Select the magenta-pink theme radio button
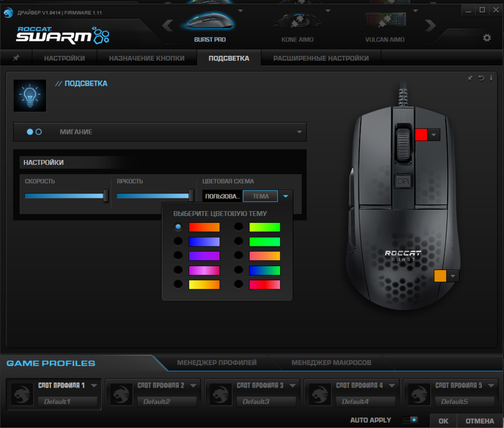This screenshot has height=428, width=504. coord(178,270)
